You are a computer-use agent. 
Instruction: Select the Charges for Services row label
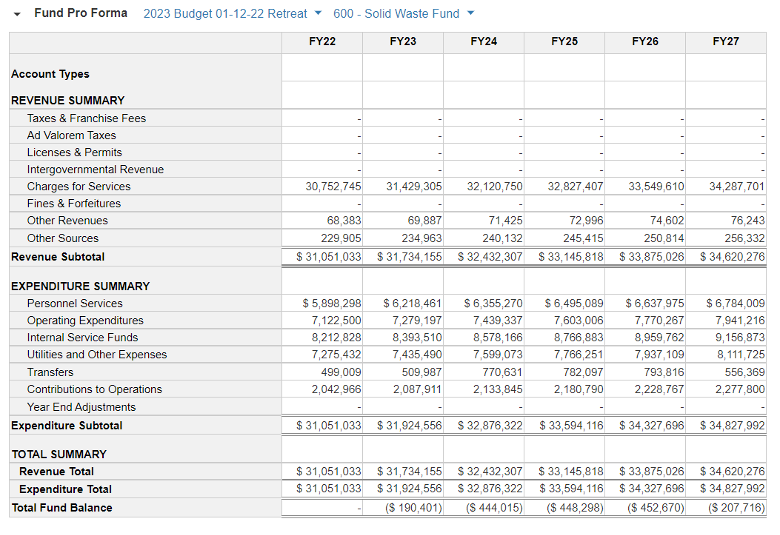(78, 187)
